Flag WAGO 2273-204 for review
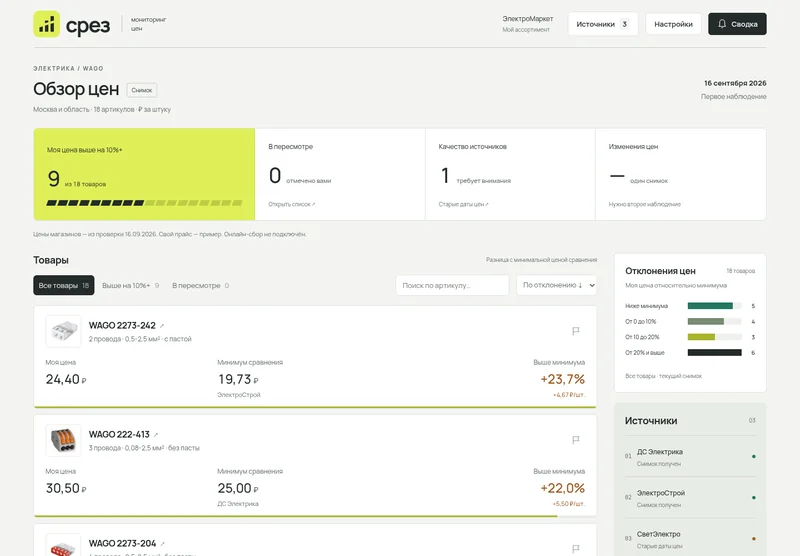This screenshot has width=800, height=556. pos(576,549)
